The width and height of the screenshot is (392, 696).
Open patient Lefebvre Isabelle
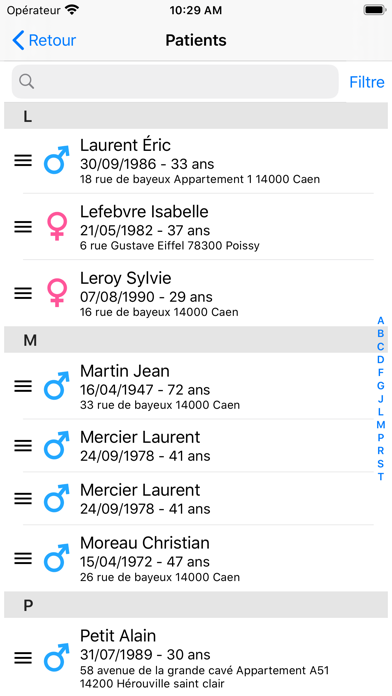[196, 227]
